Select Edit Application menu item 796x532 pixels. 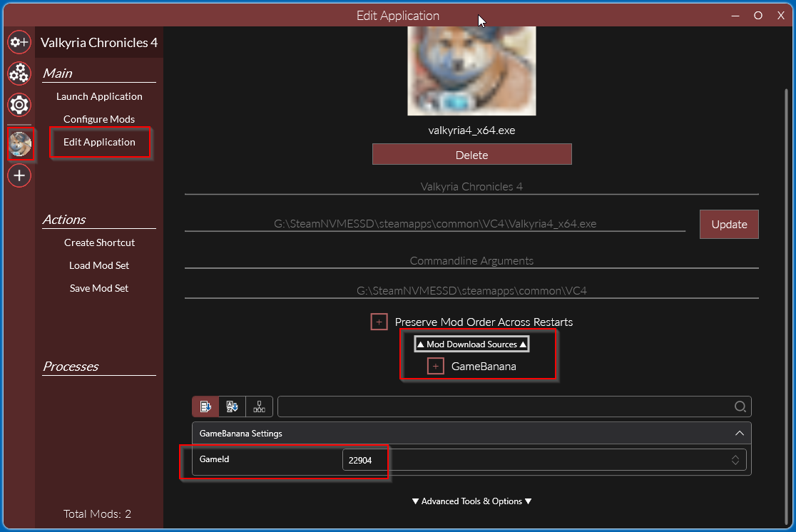100,142
